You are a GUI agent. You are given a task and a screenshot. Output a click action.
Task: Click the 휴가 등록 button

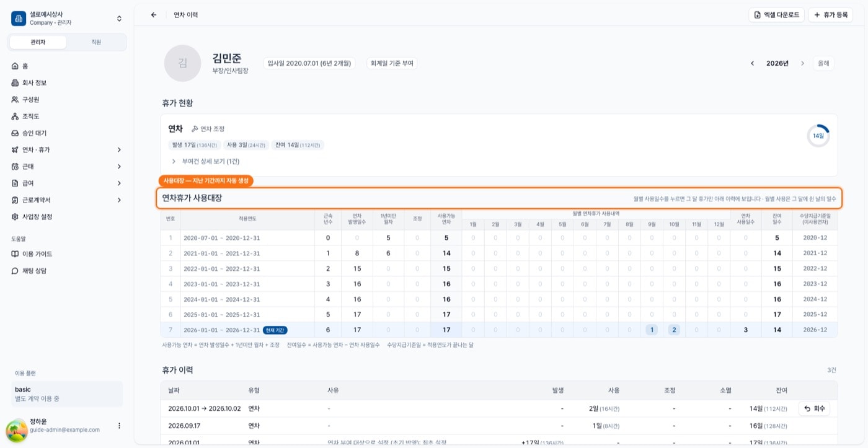pos(830,15)
